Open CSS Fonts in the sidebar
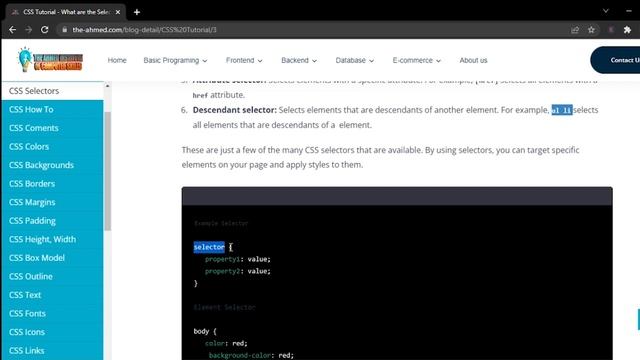The width and height of the screenshot is (640, 360). pyautogui.click(x=52, y=313)
